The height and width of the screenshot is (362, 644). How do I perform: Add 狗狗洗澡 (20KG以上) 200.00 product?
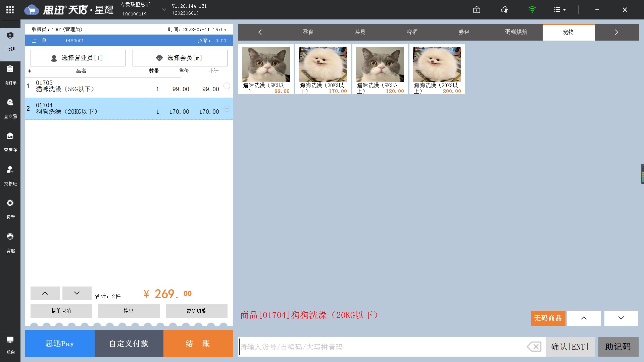pos(437,69)
